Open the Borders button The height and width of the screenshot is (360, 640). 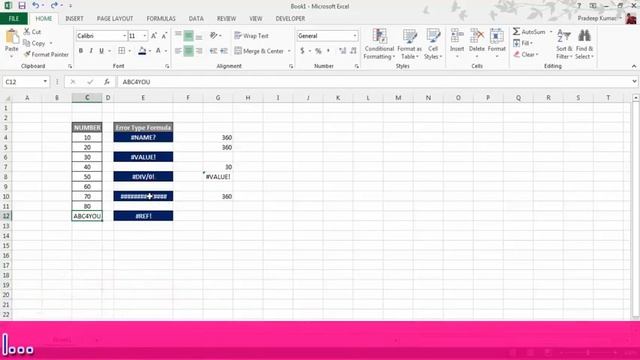point(122,51)
